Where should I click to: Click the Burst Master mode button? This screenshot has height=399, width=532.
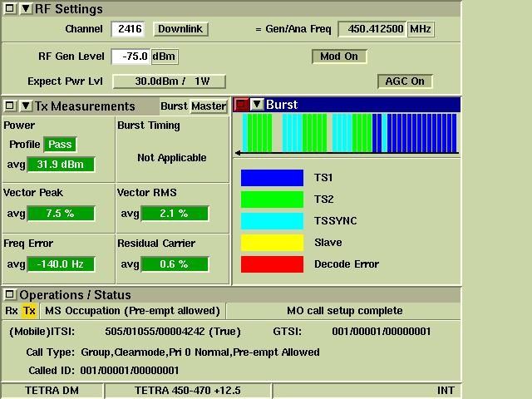pos(208,106)
